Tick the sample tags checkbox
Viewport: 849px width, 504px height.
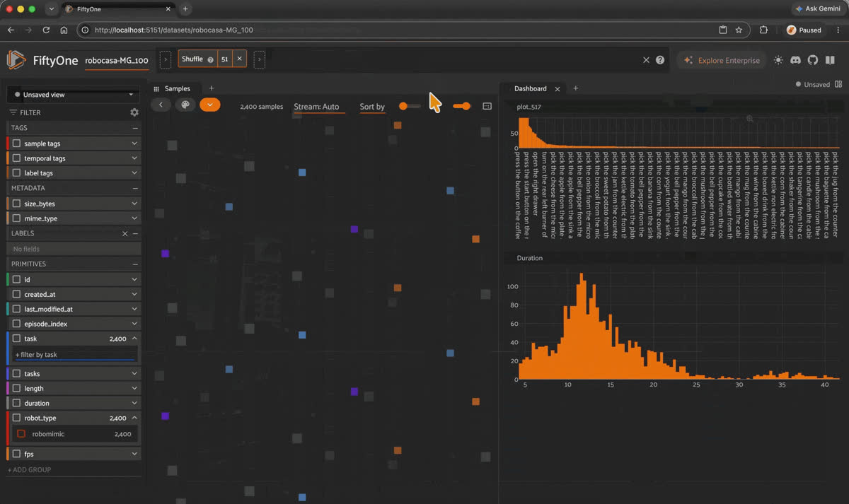tap(17, 143)
